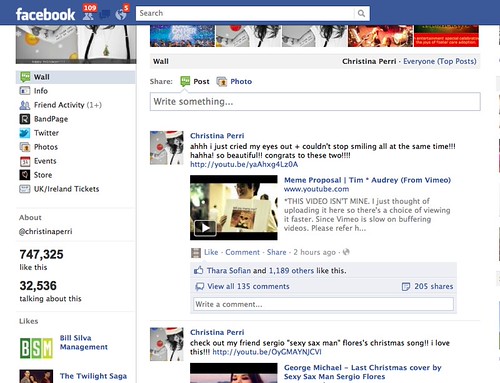Viewport: 500px width, 383px height.
Task: Click the blue stage photo in photo strip
Action: [182, 36]
